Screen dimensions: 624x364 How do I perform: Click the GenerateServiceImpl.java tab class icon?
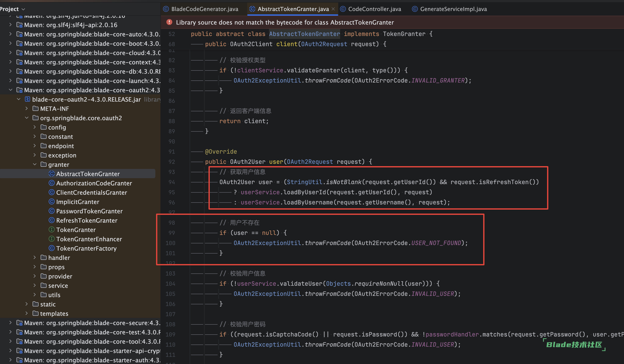point(415,9)
